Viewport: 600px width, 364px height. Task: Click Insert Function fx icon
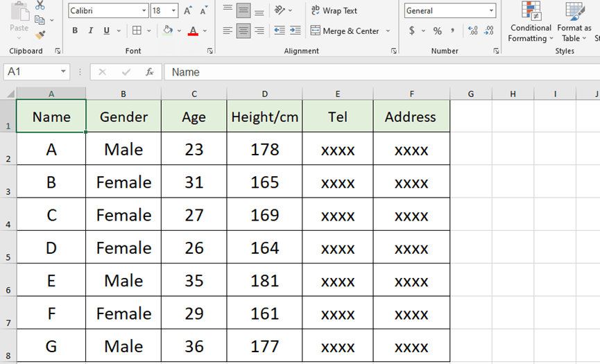[x=150, y=72]
